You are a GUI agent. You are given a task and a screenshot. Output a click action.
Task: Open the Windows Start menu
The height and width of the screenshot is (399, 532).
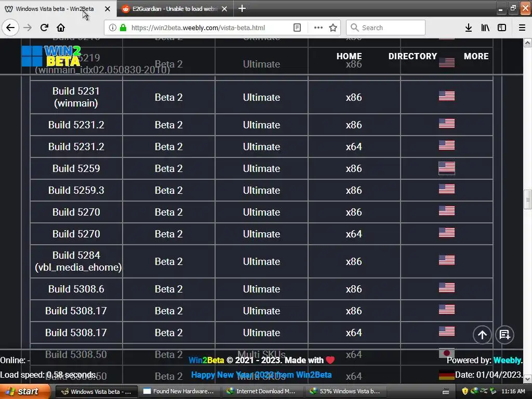click(24, 391)
